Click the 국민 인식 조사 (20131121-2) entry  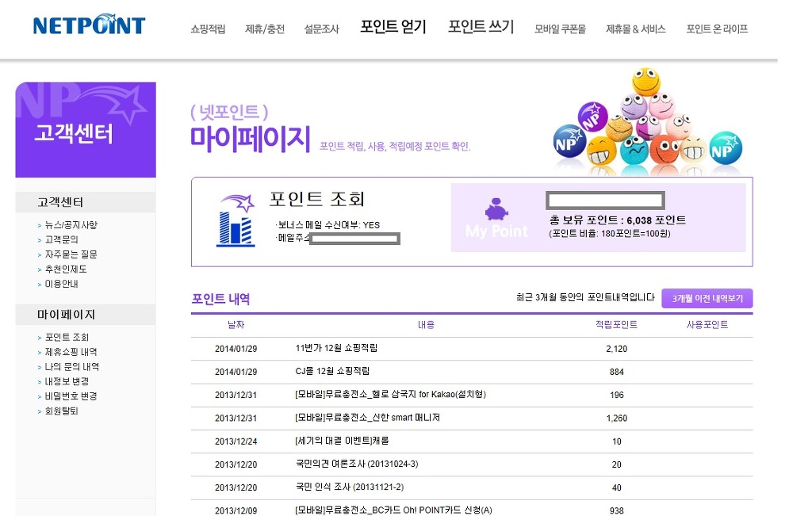point(349,487)
